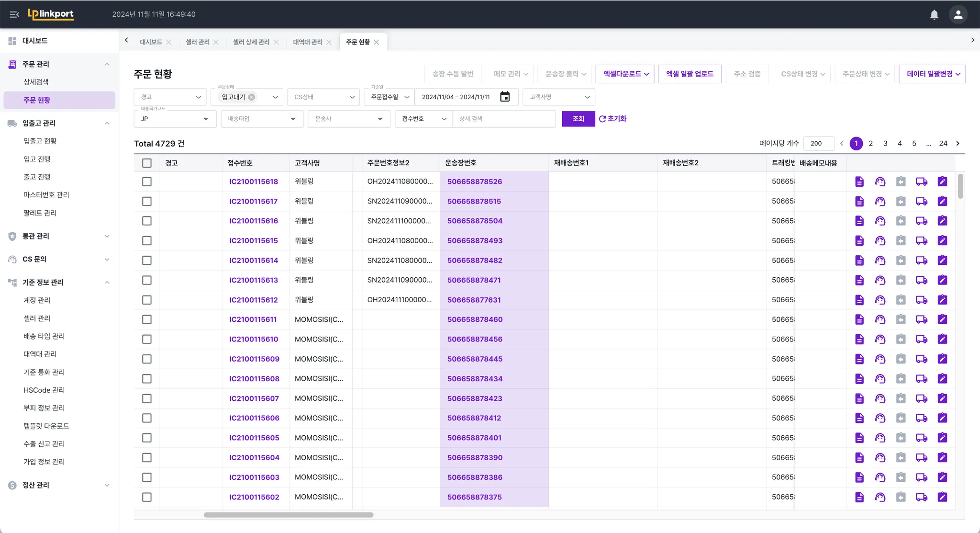Viewport: 980px width, 533px height.
Task: Click the 조회 search button
Action: tap(578, 119)
